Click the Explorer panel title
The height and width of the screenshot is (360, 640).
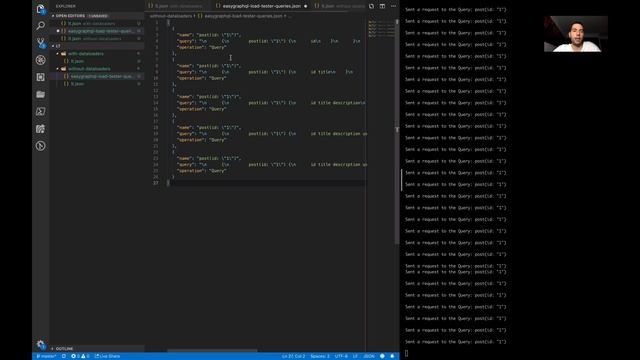click(x=65, y=6)
